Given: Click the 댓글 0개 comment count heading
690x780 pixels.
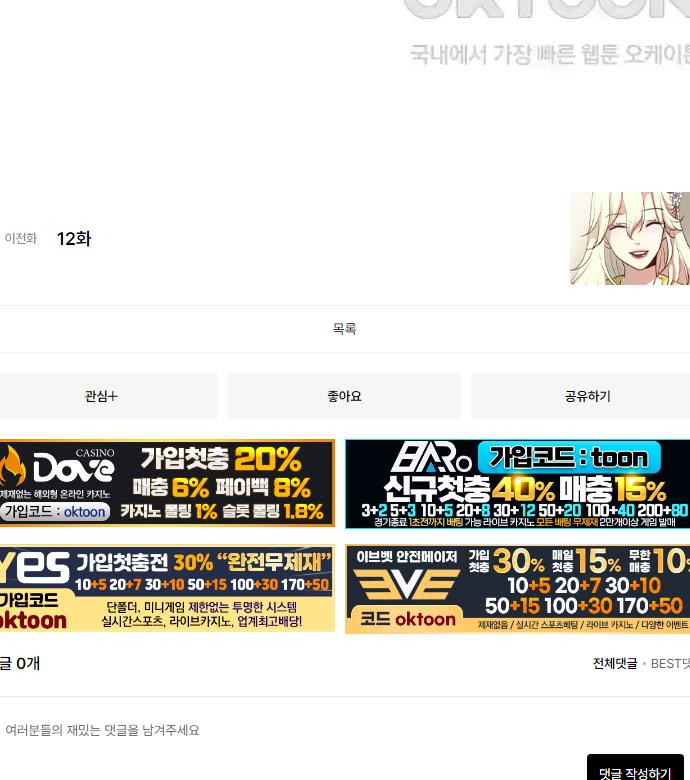Looking at the screenshot, I should 20,663.
